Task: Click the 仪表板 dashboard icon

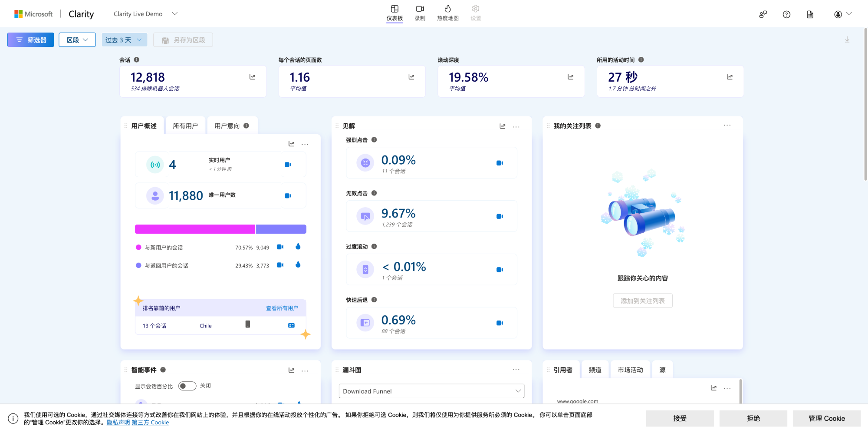Action: pyautogui.click(x=394, y=9)
